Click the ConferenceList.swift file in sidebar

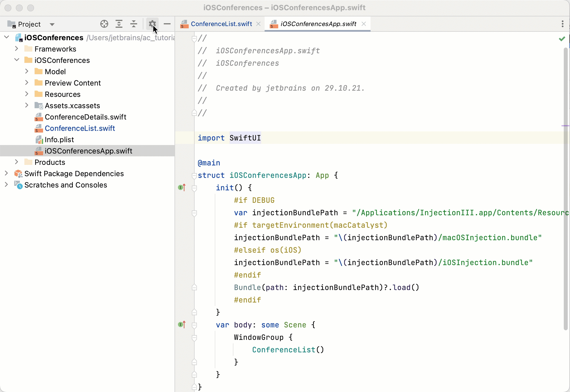click(80, 128)
